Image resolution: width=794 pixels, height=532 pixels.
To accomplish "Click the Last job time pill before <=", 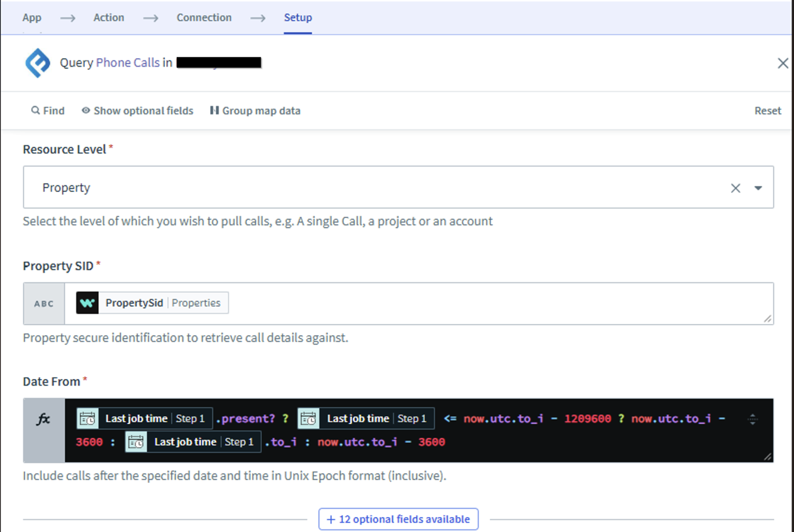I will [366, 418].
